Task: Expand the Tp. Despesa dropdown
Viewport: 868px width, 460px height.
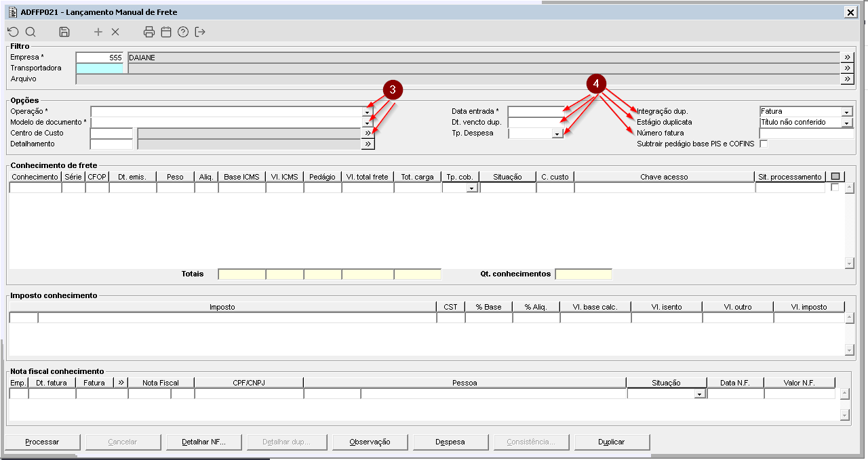Action: [x=557, y=133]
